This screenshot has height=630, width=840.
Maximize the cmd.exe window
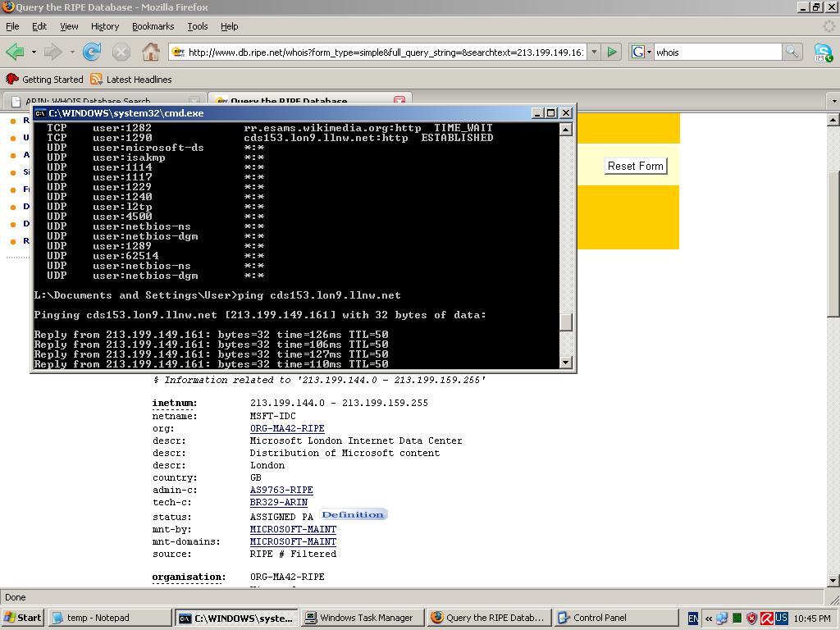coord(551,113)
